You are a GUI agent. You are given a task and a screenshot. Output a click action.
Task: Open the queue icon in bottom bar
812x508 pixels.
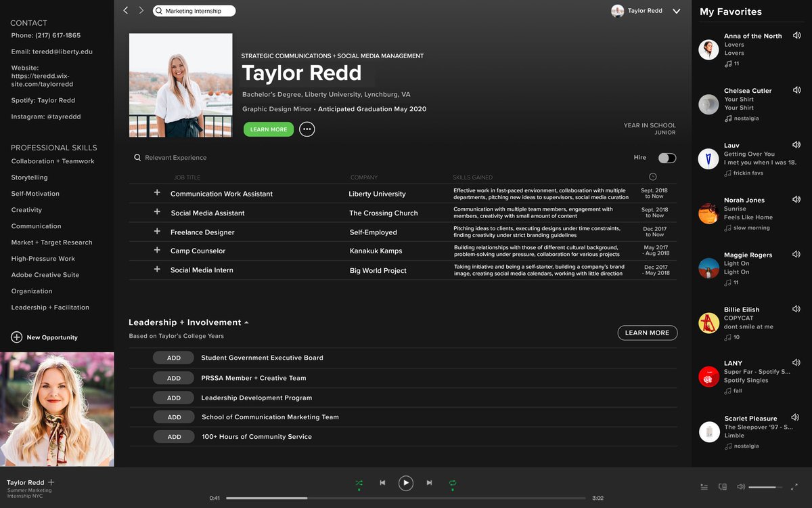pyautogui.click(x=704, y=487)
